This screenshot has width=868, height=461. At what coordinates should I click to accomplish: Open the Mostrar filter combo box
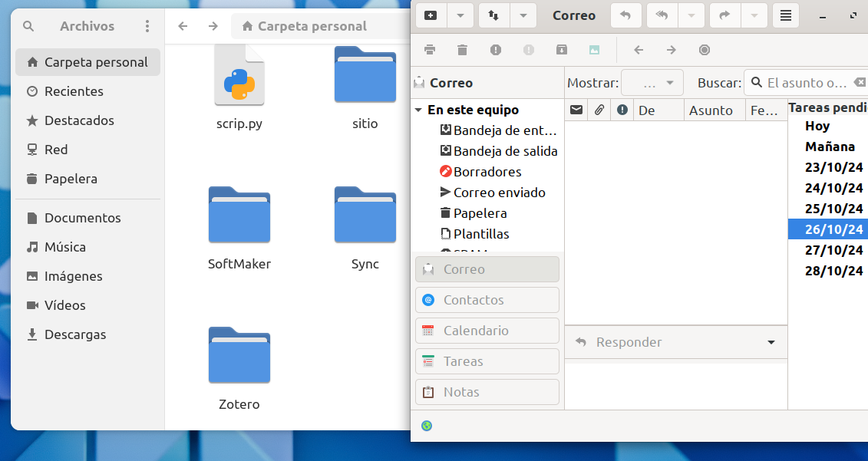pos(652,83)
